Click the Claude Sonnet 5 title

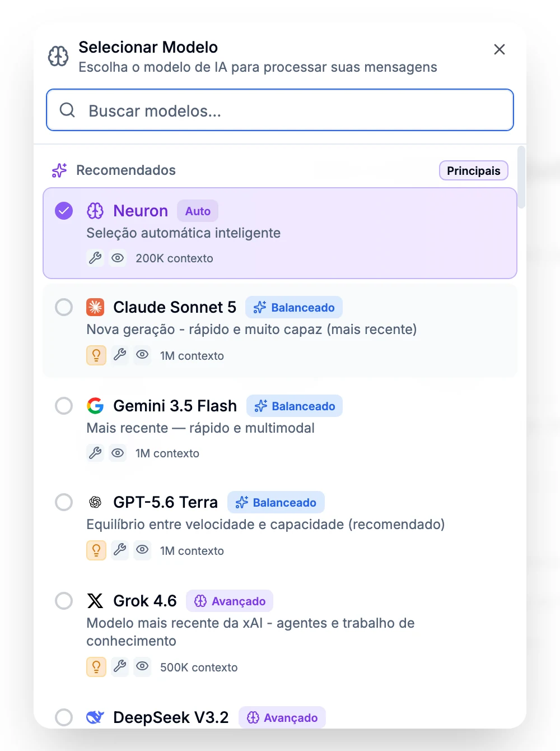(x=175, y=307)
